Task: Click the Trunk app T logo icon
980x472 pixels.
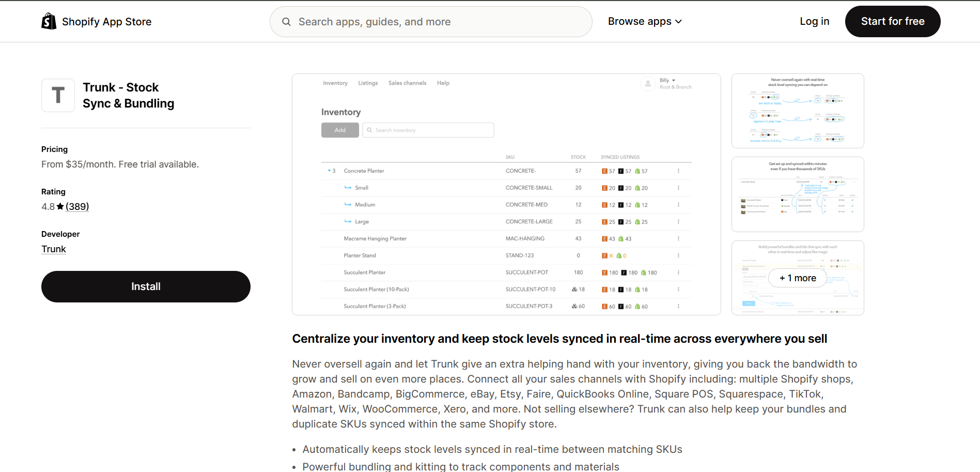Action: [58, 95]
